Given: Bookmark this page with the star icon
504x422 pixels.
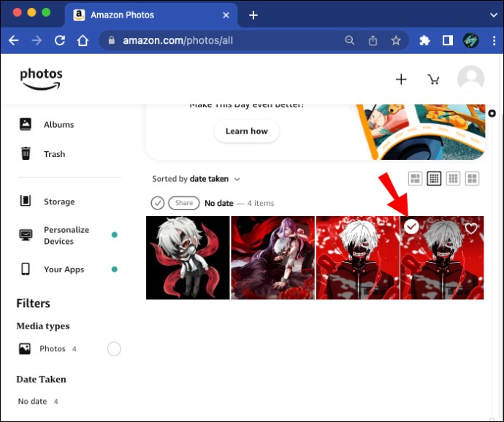Looking at the screenshot, I should [x=396, y=40].
